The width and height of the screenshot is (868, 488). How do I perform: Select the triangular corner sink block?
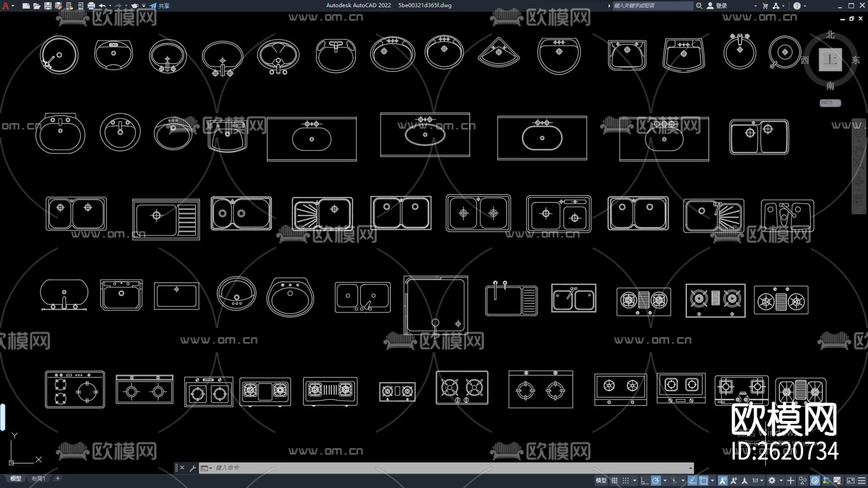(x=499, y=52)
